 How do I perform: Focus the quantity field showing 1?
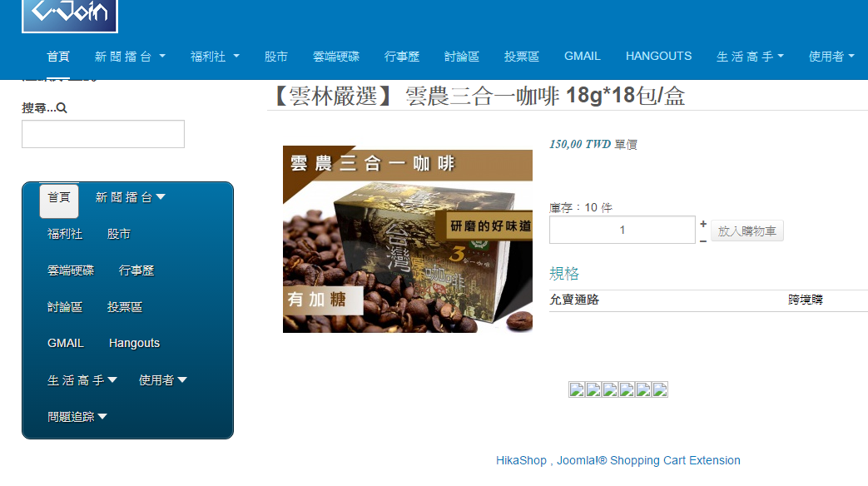pos(622,230)
